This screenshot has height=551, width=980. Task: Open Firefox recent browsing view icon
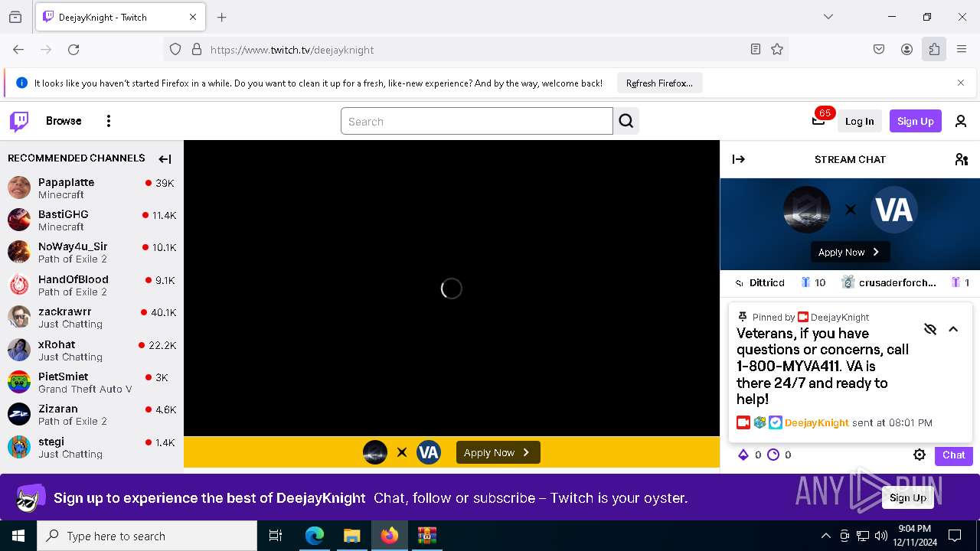15,17
